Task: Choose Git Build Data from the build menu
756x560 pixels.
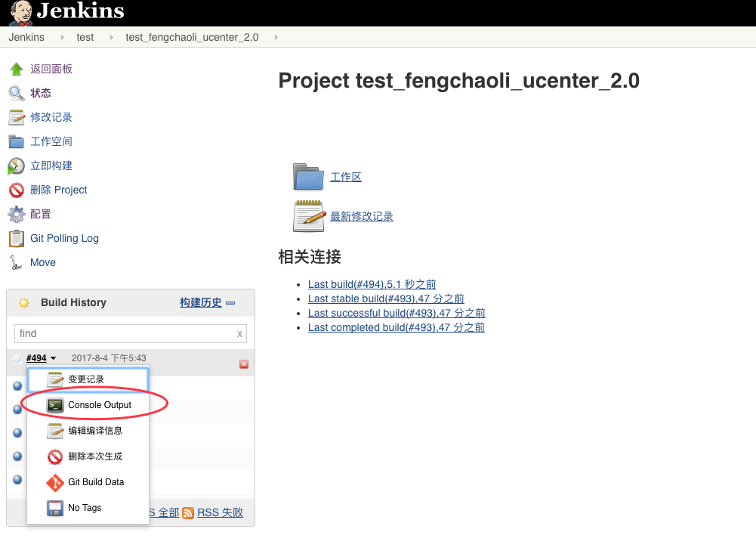Action: click(88, 482)
